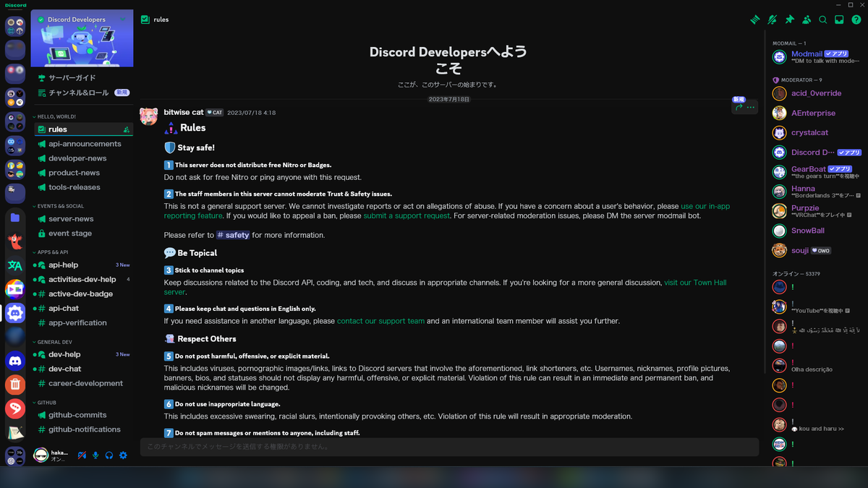
Task: Open the dev-chat channel
Action: (84, 369)
